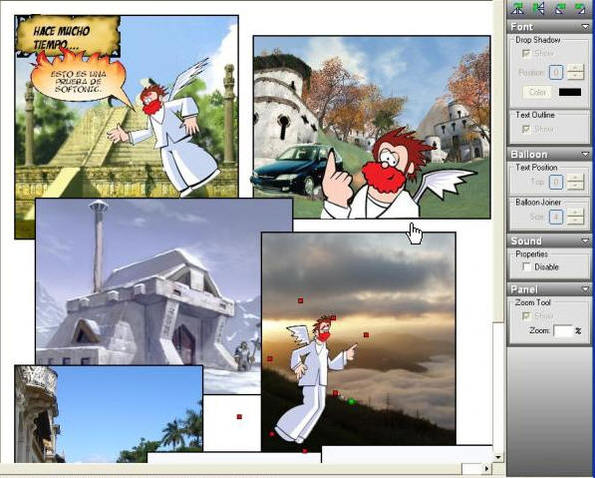Increase Balloon Joiner Size with up arrow
This screenshot has width=595, height=478.
tap(575, 213)
